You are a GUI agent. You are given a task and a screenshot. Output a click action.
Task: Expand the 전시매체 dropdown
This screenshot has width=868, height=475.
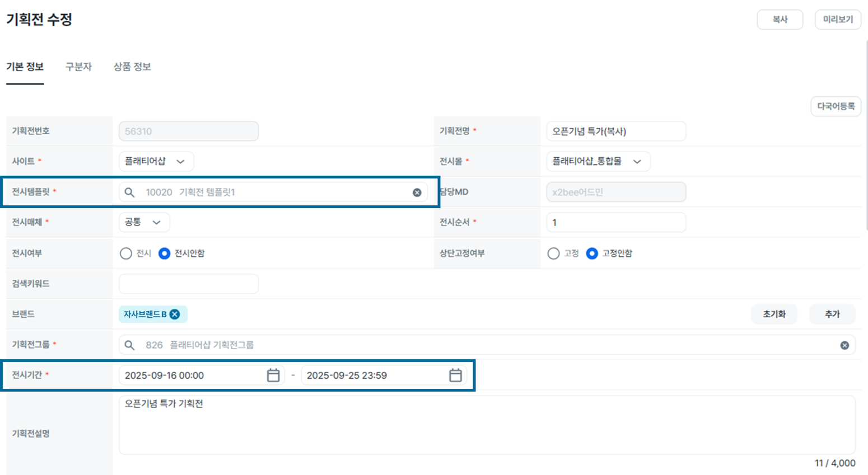[144, 222]
